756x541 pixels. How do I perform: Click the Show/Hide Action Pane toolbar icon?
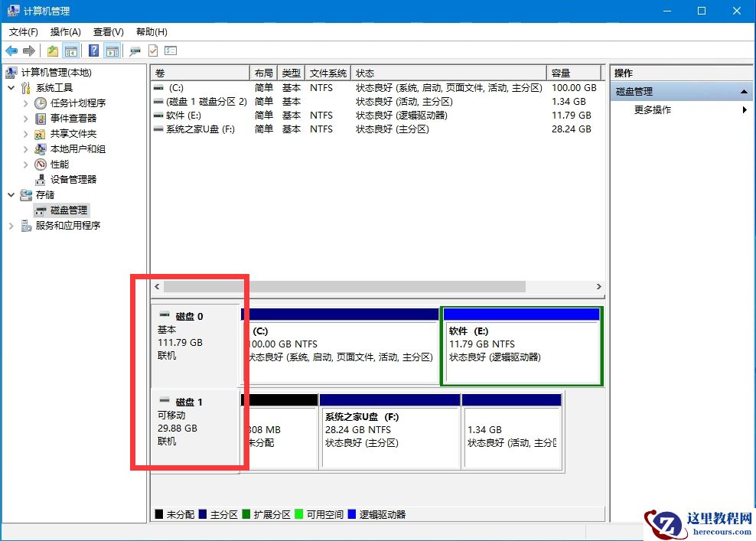[112, 51]
